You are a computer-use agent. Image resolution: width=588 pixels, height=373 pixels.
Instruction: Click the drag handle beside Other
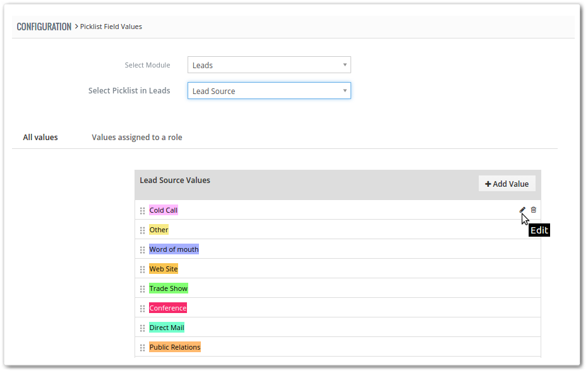(143, 230)
